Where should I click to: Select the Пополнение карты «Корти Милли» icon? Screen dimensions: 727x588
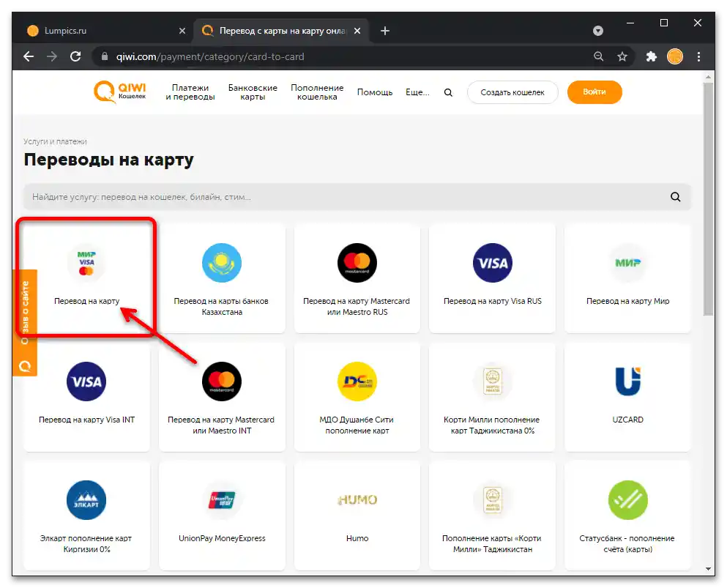click(493, 500)
